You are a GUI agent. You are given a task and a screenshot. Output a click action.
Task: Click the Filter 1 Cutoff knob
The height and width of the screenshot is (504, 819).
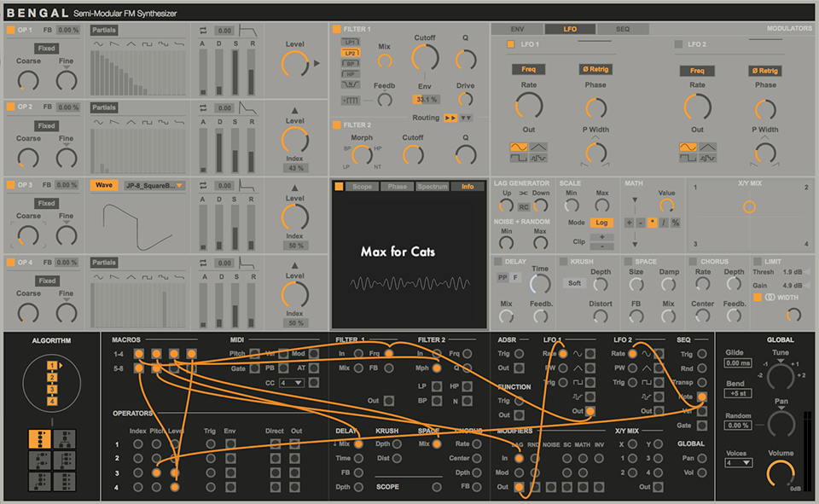424,58
